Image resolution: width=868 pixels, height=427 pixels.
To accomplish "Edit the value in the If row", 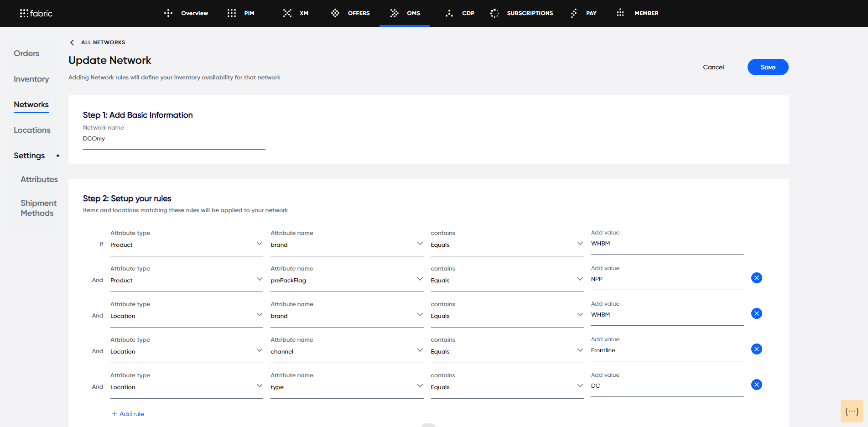I will (x=667, y=244).
